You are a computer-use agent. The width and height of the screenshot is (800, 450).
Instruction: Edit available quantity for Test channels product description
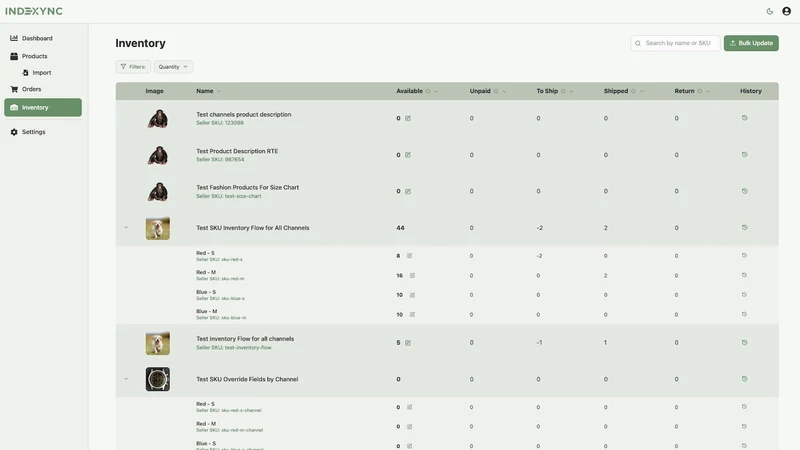pyautogui.click(x=408, y=118)
